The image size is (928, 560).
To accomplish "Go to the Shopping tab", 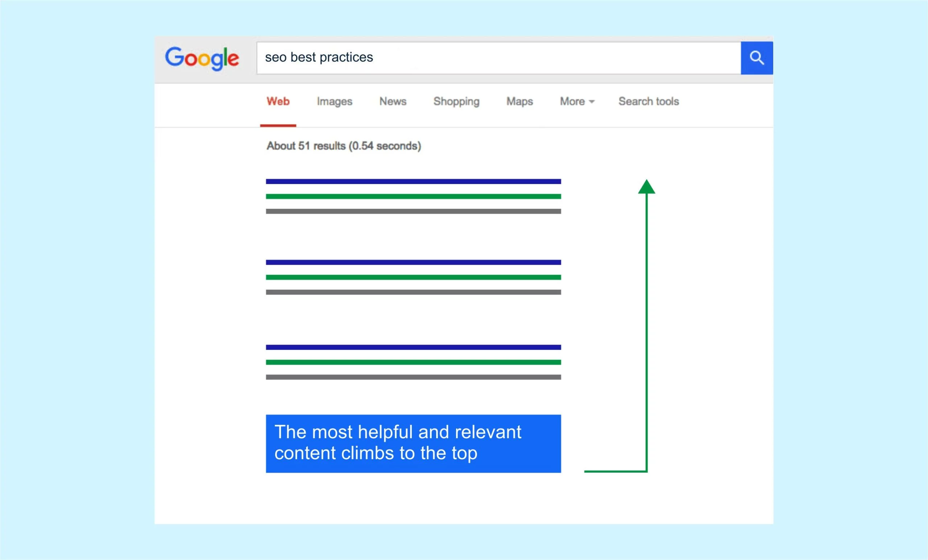I will [456, 101].
